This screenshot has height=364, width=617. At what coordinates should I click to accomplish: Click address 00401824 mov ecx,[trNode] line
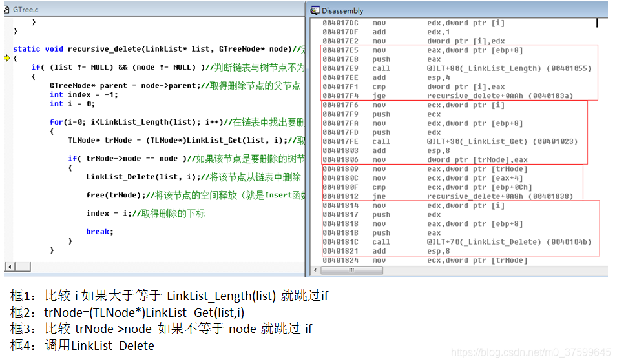(425, 260)
